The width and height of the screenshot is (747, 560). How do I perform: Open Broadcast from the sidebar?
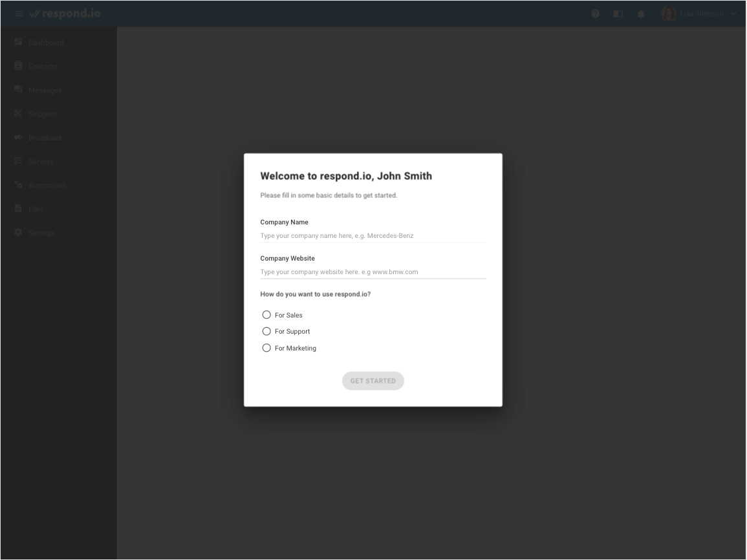tap(45, 138)
